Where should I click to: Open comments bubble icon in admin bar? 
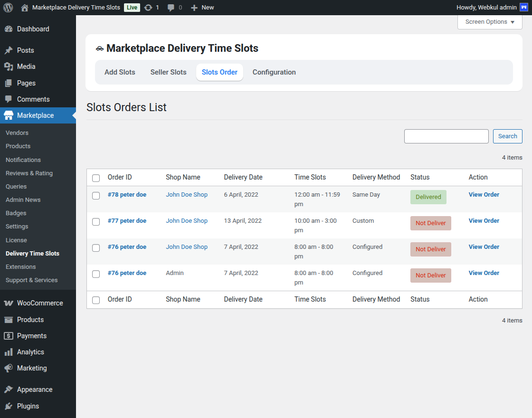[x=171, y=8]
